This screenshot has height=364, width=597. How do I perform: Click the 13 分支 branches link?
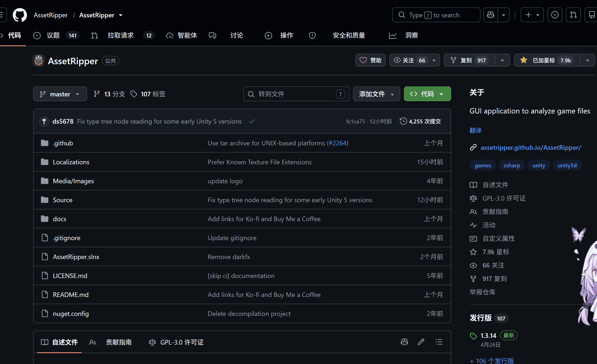pos(110,94)
